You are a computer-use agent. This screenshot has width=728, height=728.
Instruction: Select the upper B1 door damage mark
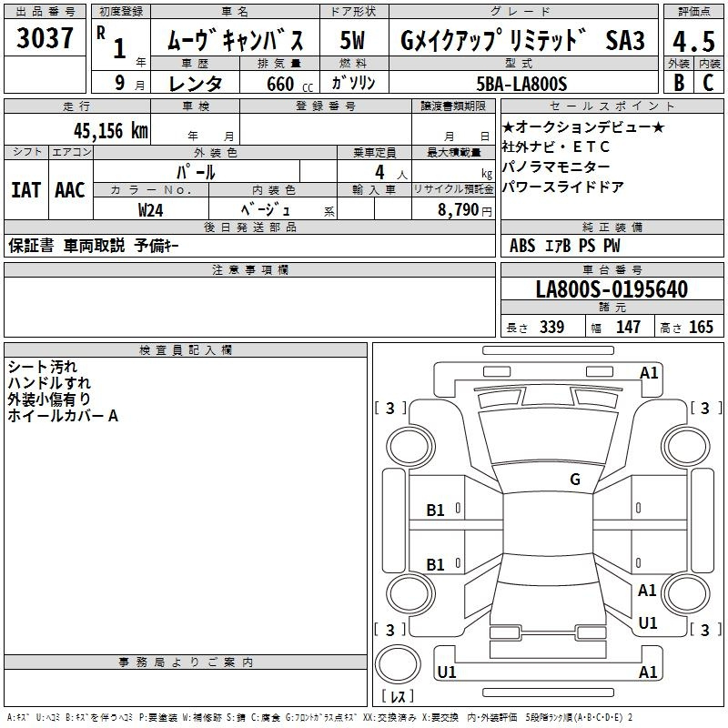tap(436, 511)
